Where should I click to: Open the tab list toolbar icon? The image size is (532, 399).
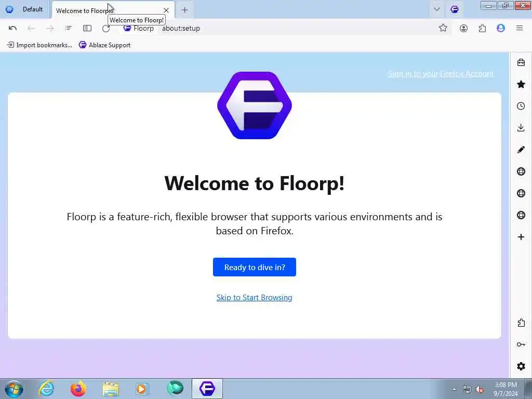click(x=69, y=28)
